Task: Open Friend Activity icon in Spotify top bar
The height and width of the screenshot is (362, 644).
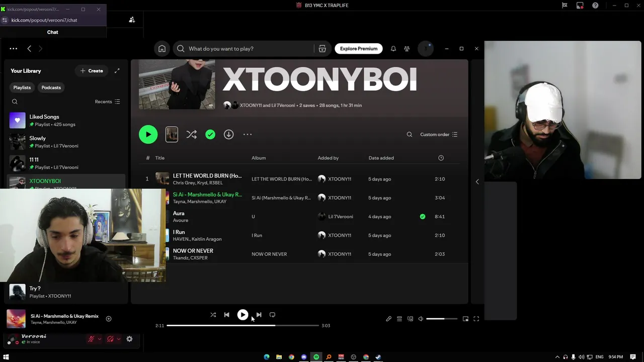Action: [407, 49]
